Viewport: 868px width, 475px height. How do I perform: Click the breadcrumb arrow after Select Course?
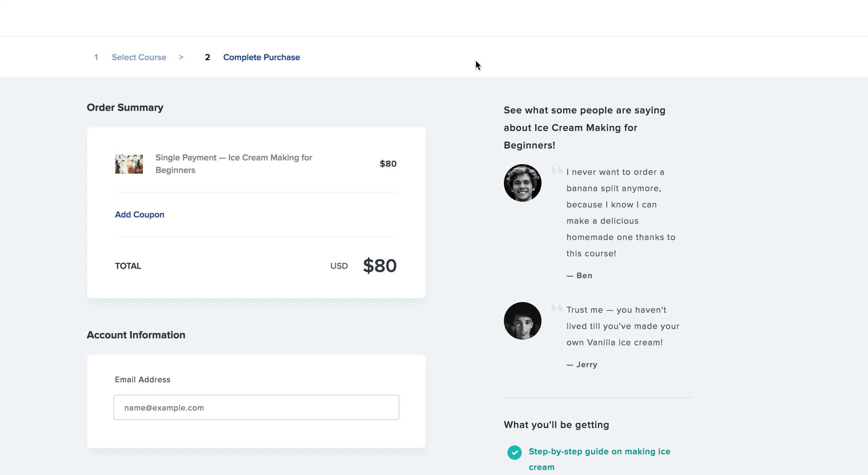coord(181,57)
